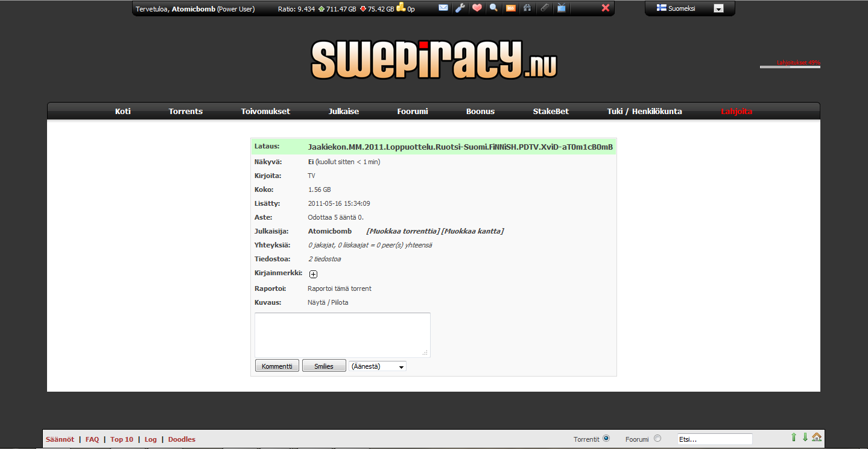Open the magnifier search icon
Image resolution: width=868 pixels, height=449 pixels.
click(x=493, y=8)
